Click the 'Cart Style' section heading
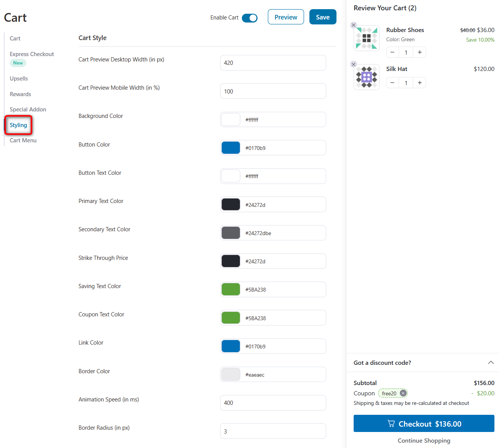Image resolution: width=499 pixels, height=448 pixels. tap(92, 38)
